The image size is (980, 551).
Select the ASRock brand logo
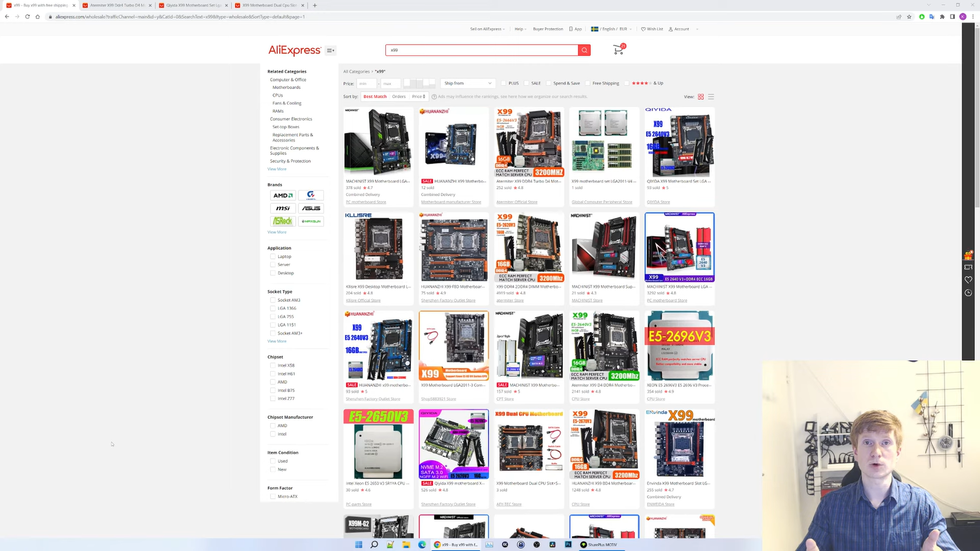pyautogui.click(x=283, y=221)
